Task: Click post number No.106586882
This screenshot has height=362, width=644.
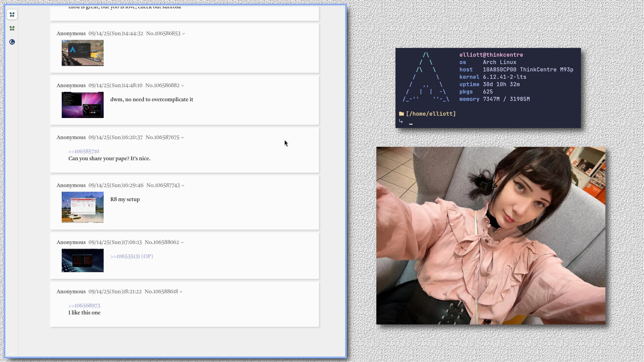Action: tap(162, 85)
